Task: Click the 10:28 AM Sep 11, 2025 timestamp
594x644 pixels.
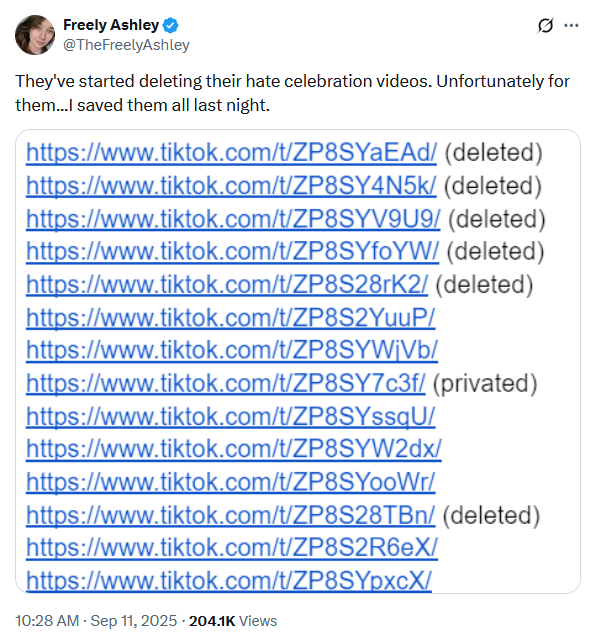Action: pos(96,621)
